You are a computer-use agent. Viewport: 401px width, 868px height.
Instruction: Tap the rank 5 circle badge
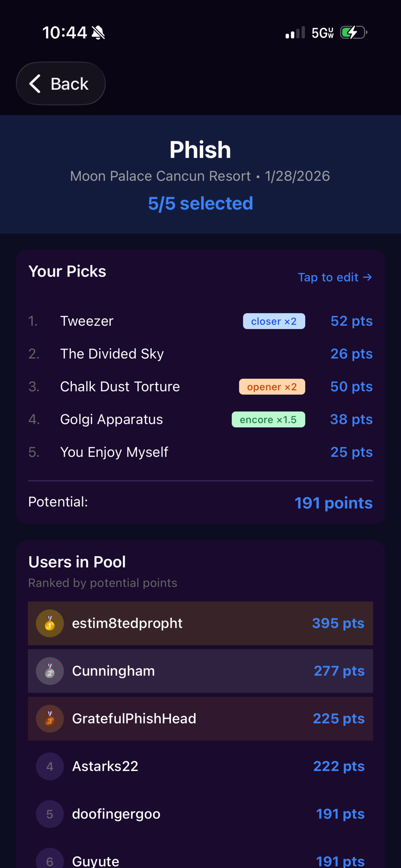click(50, 814)
